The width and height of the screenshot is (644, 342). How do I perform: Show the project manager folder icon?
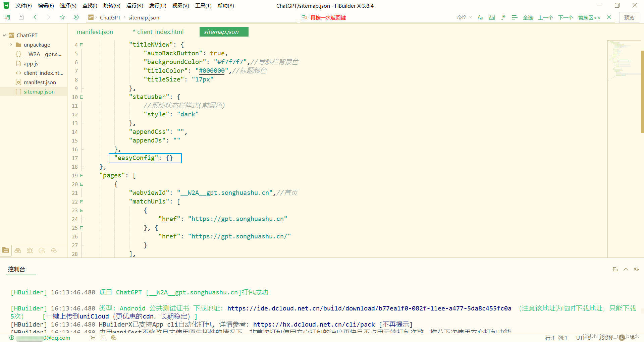[x=6, y=250]
